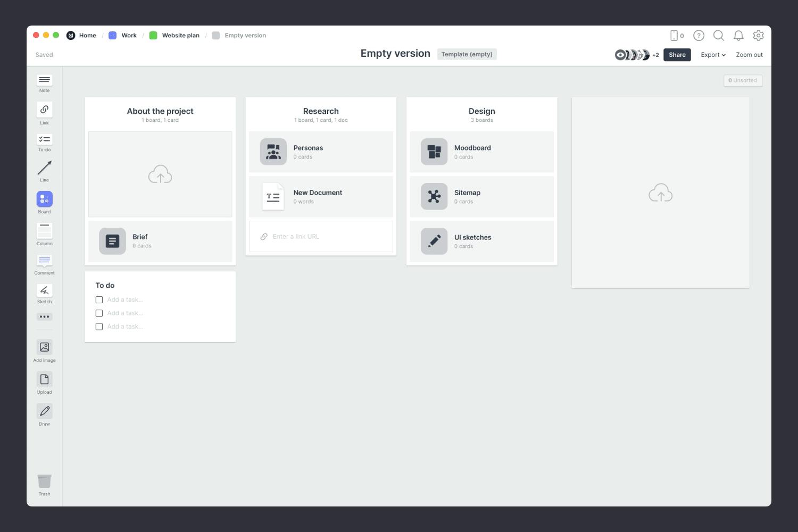Navigate to Home from the breadcrumb
The width and height of the screenshot is (798, 532).
(x=87, y=35)
